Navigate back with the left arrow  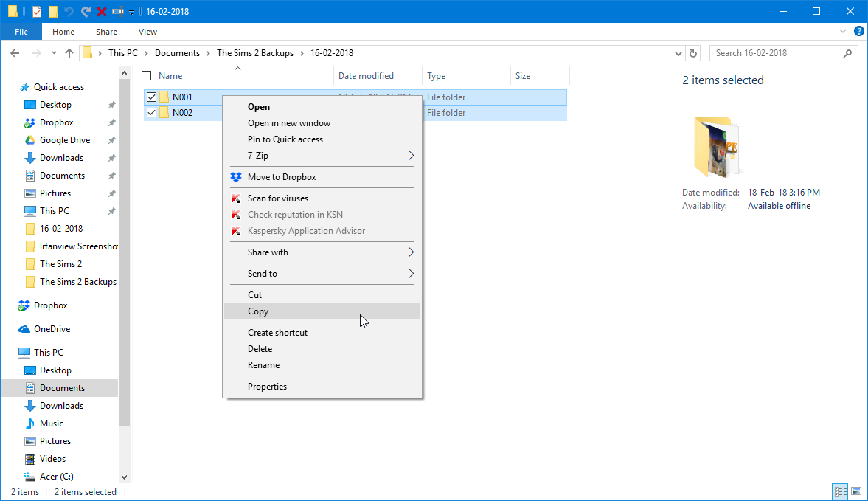[x=15, y=53]
